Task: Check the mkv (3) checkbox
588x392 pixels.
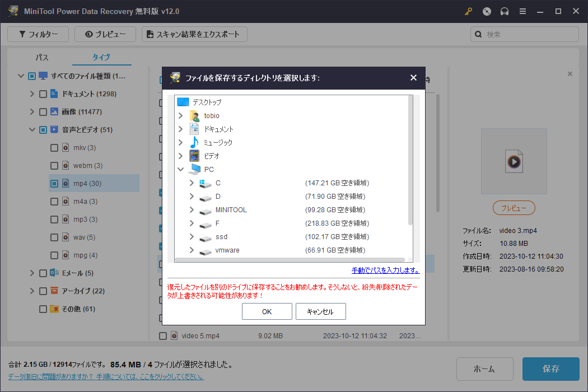Action: point(54,148)
